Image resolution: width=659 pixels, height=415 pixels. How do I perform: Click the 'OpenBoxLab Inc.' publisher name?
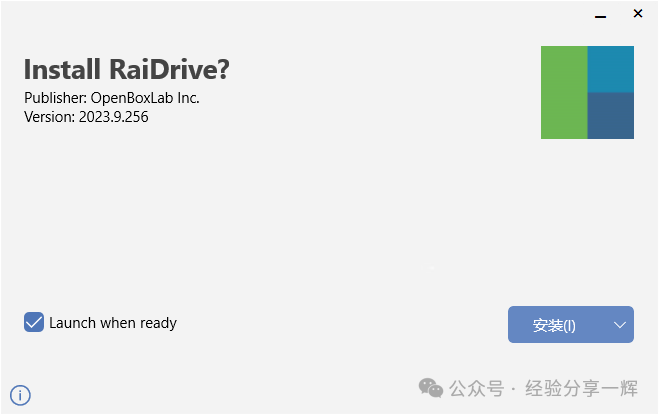click(x=145, y=98)
